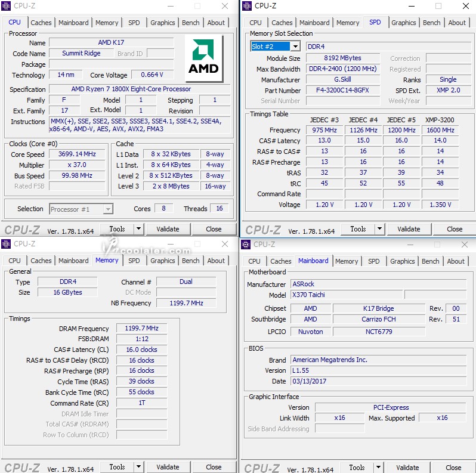Image resolution: width=476 pixels, height=473 pixels.
Task: Open Bench tab in the Mainboard window
Action: (x=430, y=261)
